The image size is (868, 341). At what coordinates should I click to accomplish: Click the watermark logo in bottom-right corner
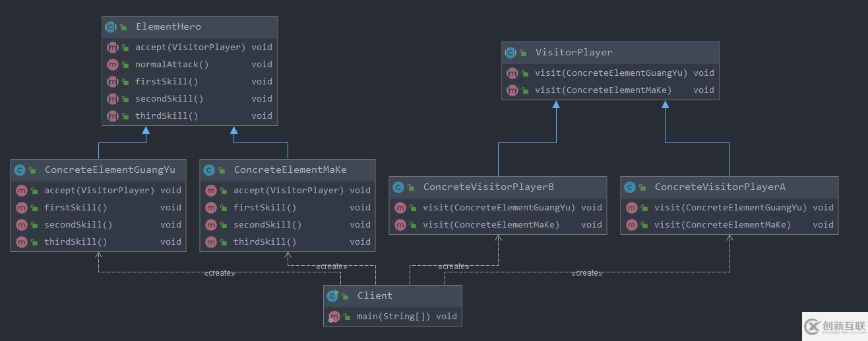pyautogui.click(x=834, y=326)
